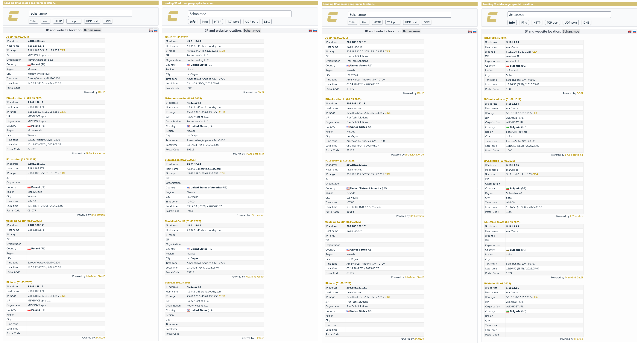Open CIDR link in DB-IP section for 45.61.134.4
644x363 pixels.
(x=222, y=51)
